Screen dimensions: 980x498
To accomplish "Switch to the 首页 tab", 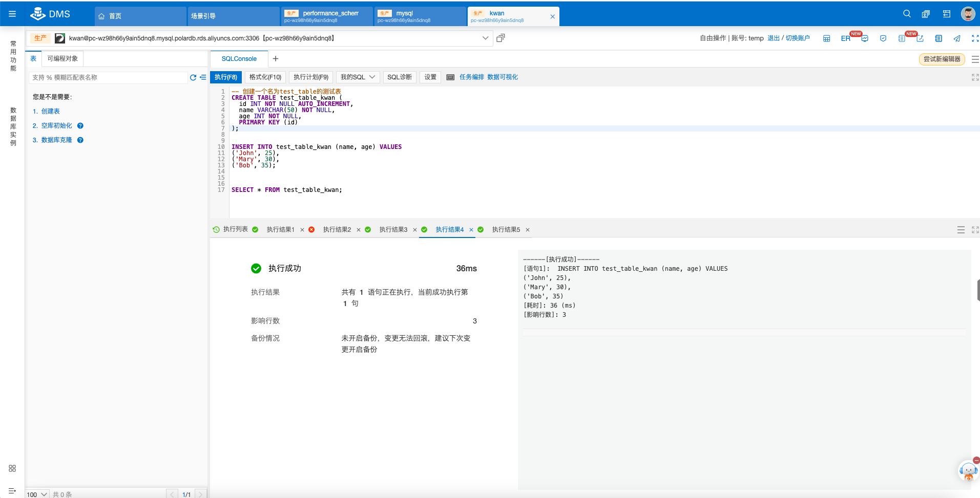I will 140,16.
